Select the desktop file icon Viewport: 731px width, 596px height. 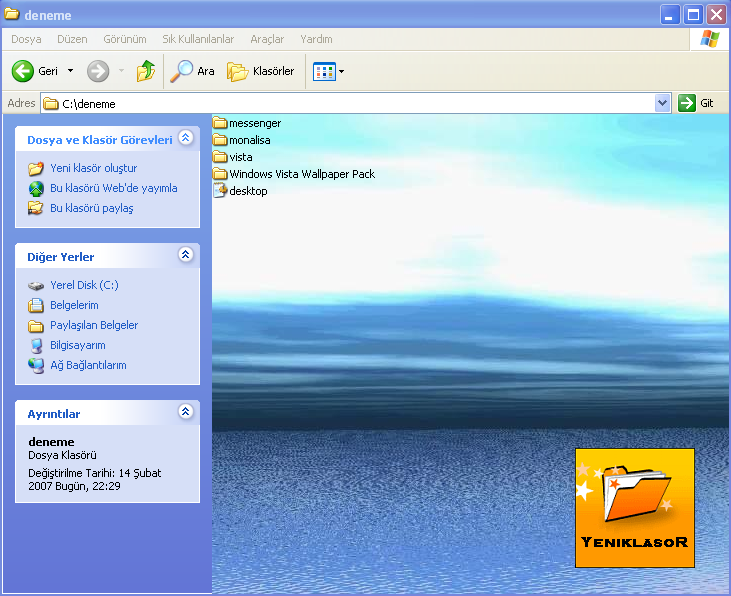click(220, 190)
